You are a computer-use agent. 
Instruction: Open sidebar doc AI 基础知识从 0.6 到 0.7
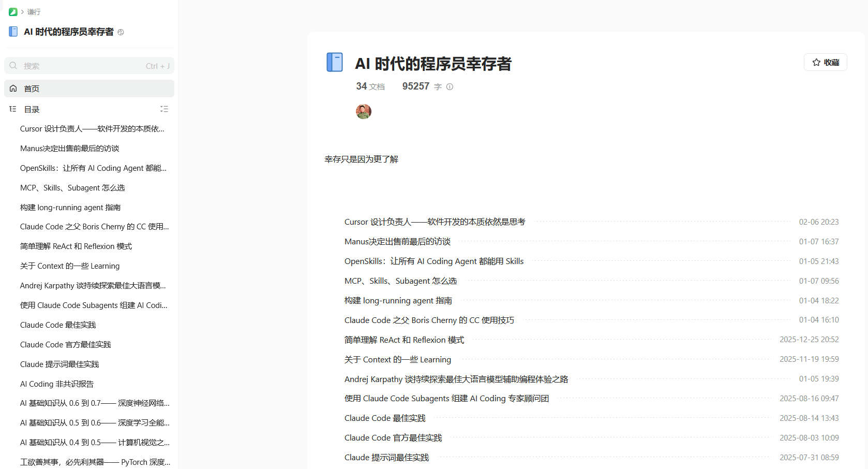click(x=95, y=403)
